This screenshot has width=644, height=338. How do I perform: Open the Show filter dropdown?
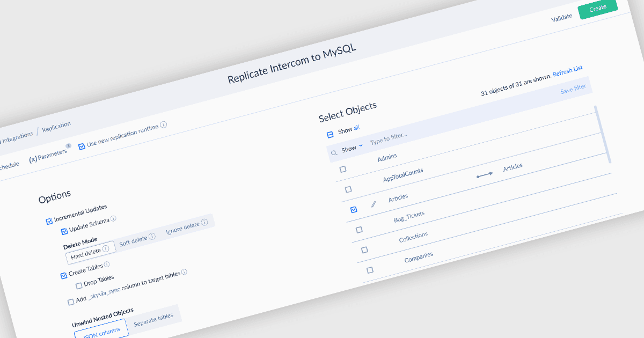[353, 148]
